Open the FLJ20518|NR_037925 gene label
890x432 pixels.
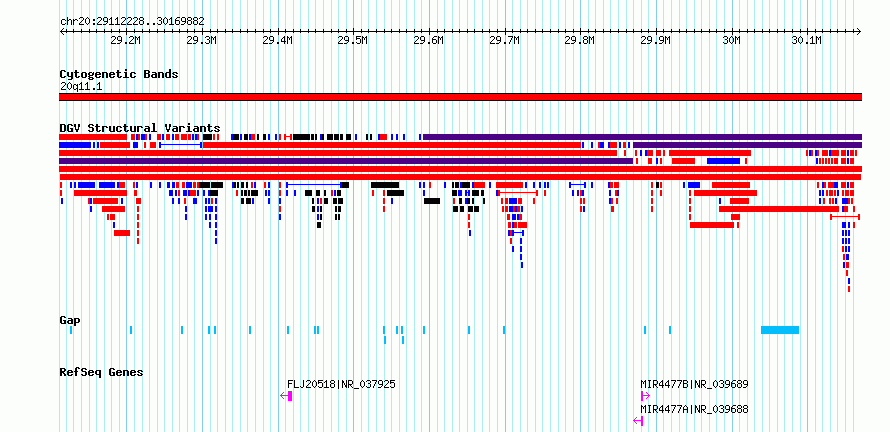[x=341, y=384]
